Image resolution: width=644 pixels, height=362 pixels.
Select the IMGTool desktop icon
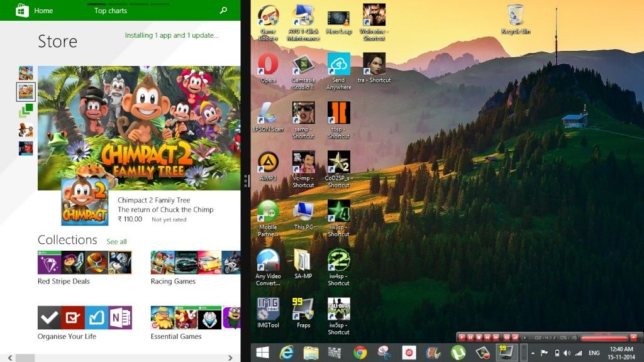(268, 313)
